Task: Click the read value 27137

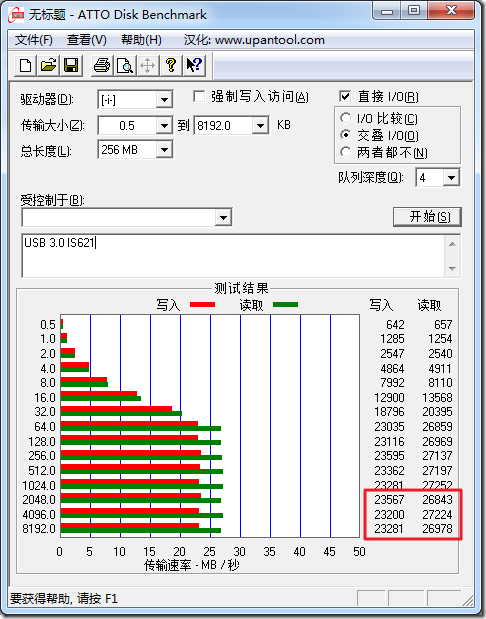Action: tap(437, 456)
